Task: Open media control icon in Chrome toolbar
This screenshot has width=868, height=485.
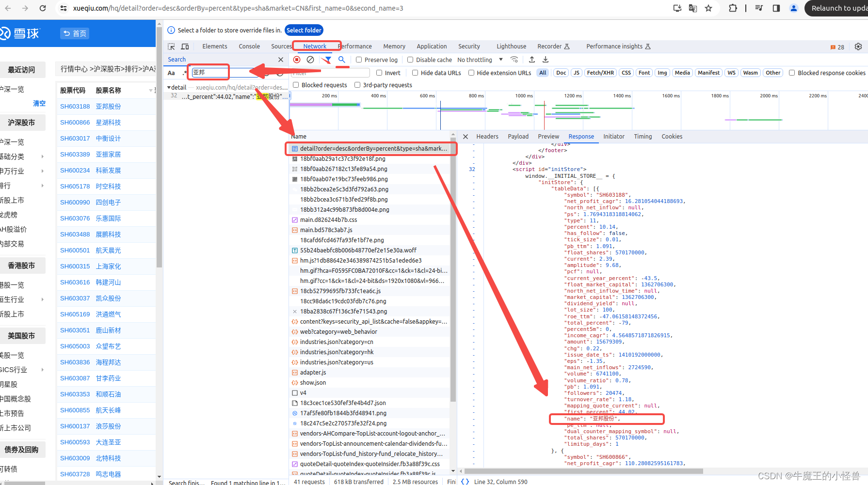Action: pyautogui.click(x=759, y=8)
